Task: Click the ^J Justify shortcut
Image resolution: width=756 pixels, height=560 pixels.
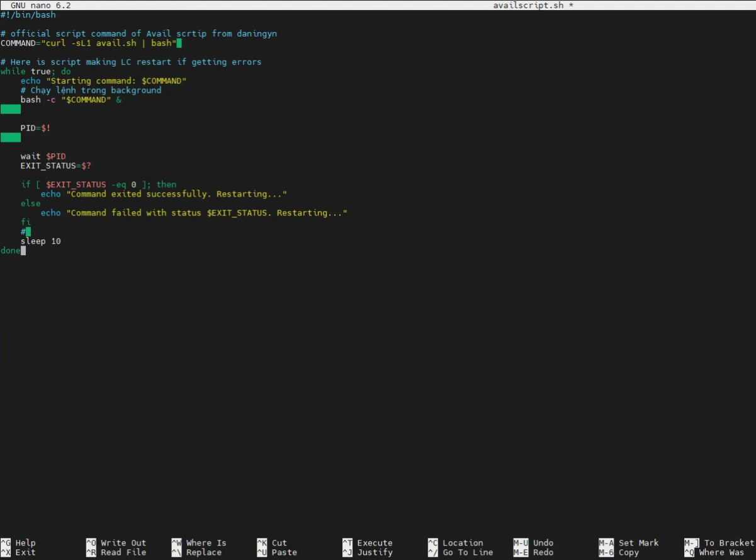Action: click(368, 552)
